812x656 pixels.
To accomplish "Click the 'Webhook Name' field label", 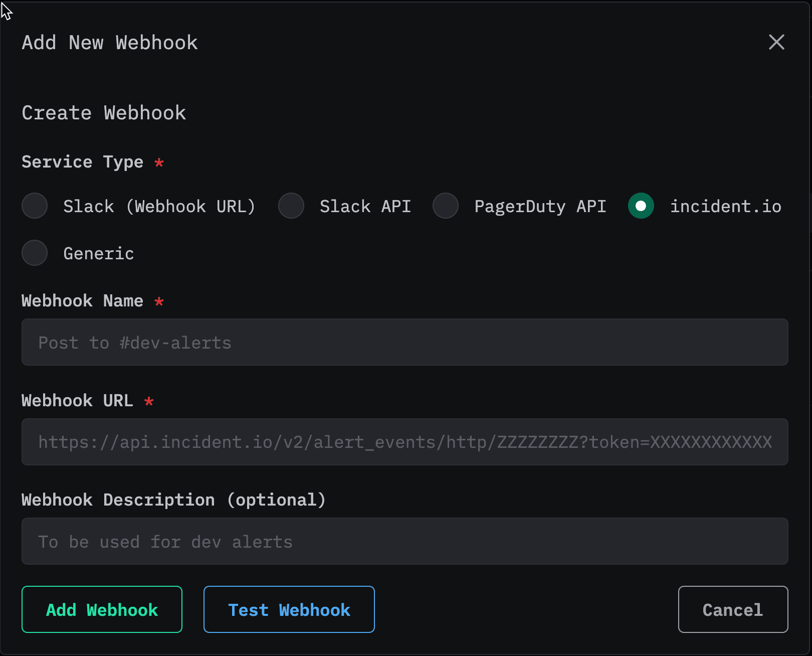I will pos(82,301).
